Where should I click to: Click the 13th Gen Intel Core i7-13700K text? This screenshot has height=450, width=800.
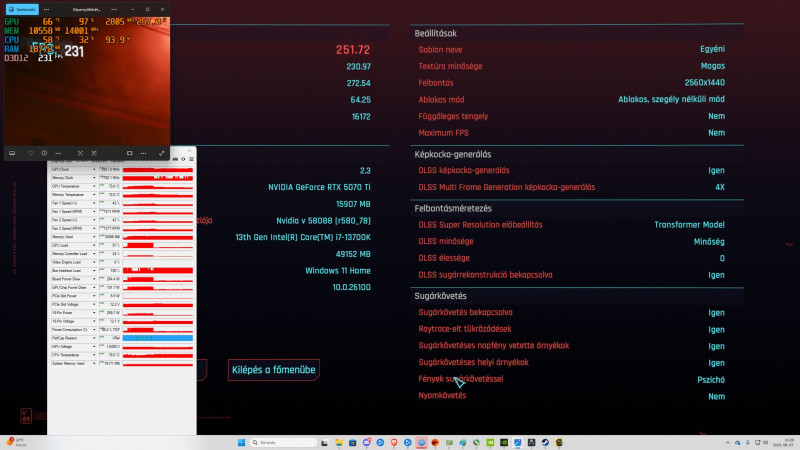303,237
